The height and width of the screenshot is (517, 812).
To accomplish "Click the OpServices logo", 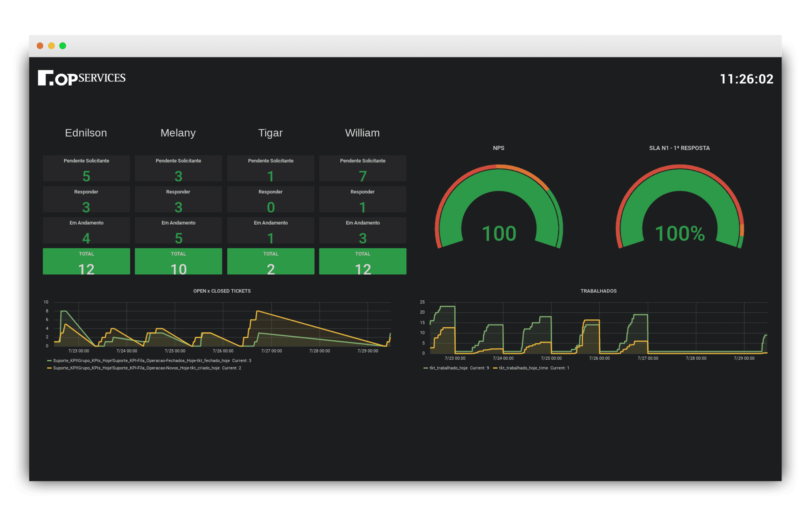I will [x=82, y=78].
